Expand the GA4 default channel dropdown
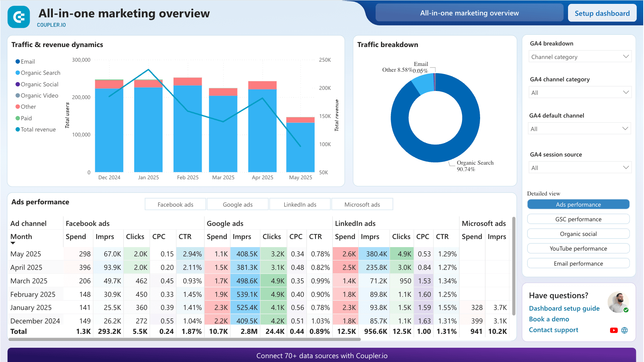Viewport: 644px width, 362px height. 580,128
